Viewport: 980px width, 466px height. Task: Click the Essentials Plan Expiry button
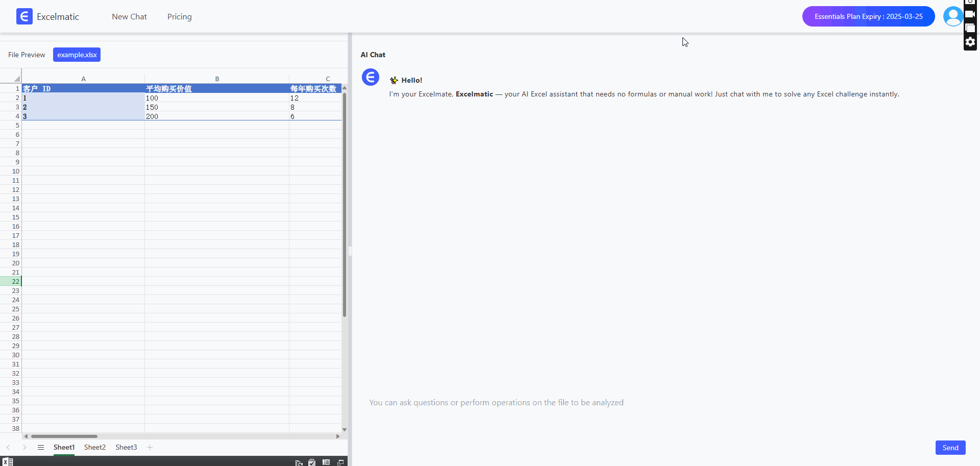[x=868, y=16]
